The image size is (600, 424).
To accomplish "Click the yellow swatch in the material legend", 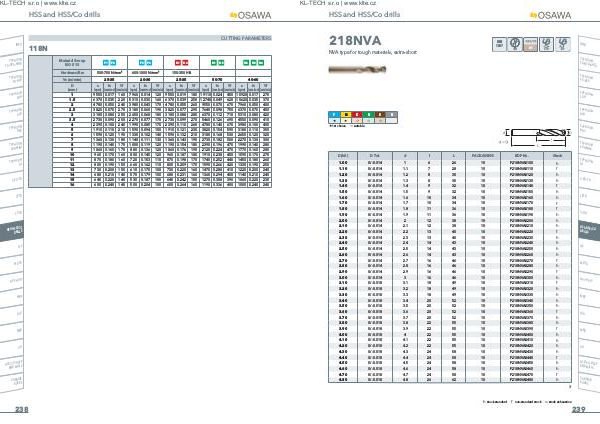I will pos(346,115).
